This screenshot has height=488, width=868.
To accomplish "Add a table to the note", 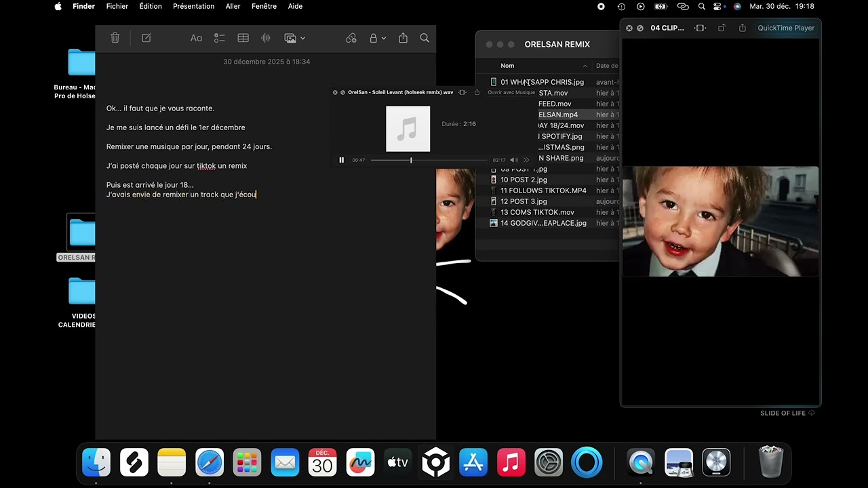I will [243, 38].
